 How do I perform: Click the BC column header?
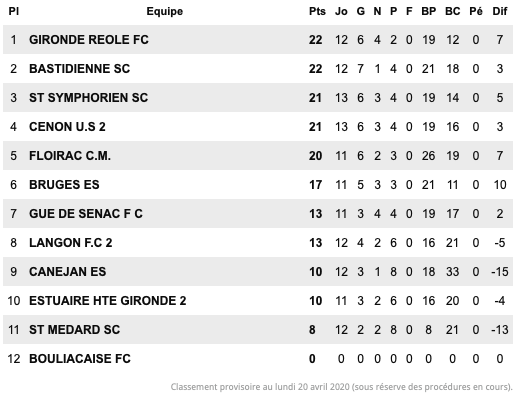coord(452,11)
